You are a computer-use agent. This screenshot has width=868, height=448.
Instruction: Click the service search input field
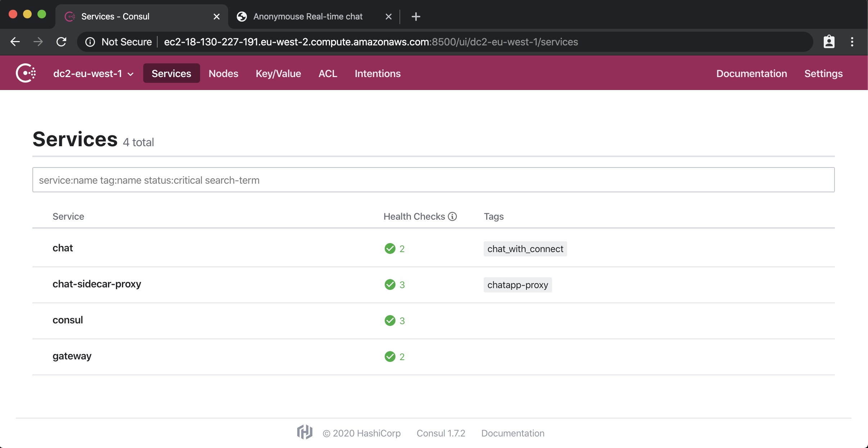pyautogui.click(x=434, y=180)
